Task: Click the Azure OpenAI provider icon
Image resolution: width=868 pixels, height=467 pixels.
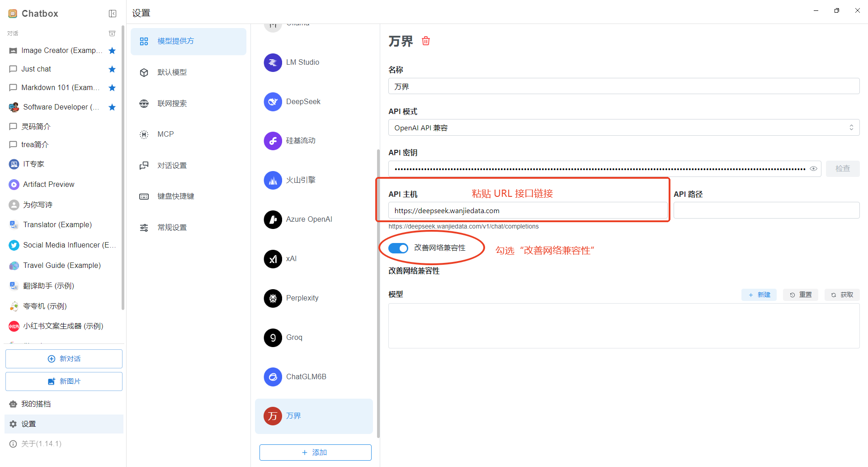Action: tap(273, 219)
